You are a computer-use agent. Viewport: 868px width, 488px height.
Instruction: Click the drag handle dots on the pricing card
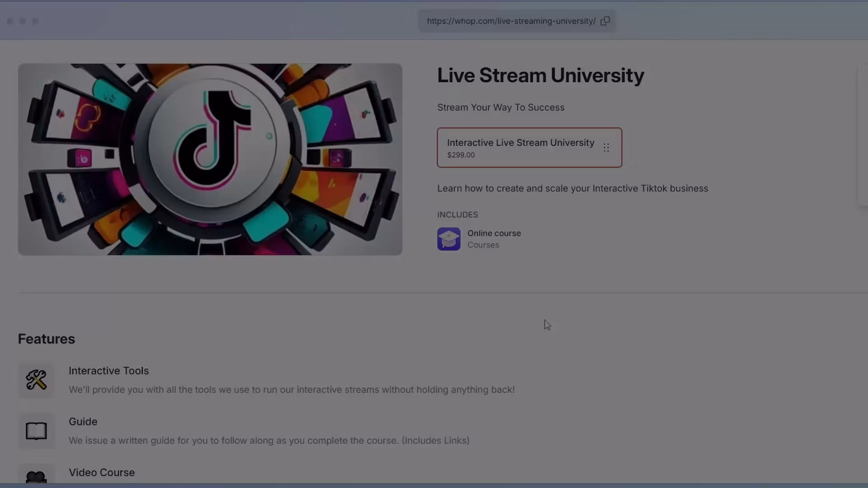(x=607, y=148)
